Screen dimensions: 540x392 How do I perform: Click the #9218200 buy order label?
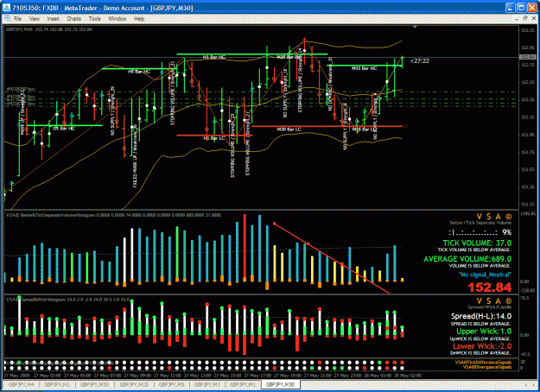pos(21,89)
